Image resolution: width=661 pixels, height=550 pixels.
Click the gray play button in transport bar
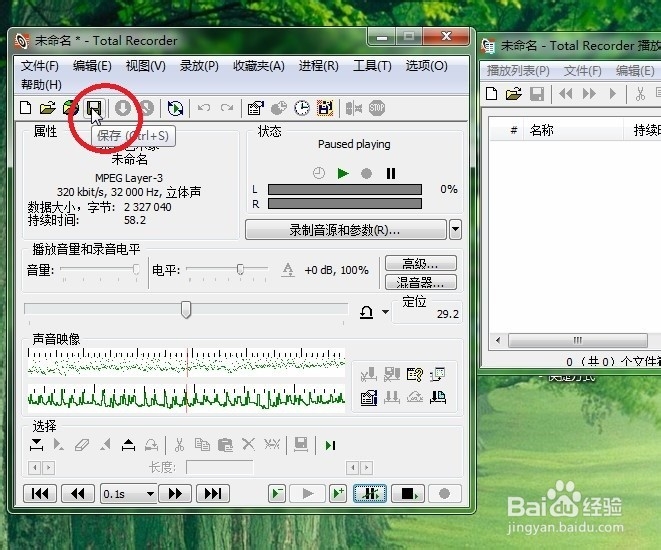click(x=308, y=494)
